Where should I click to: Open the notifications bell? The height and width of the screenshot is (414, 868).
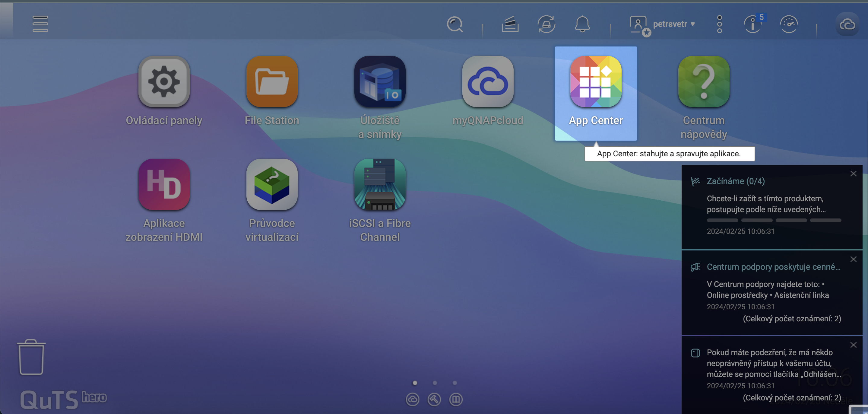(x=584, y=24)
